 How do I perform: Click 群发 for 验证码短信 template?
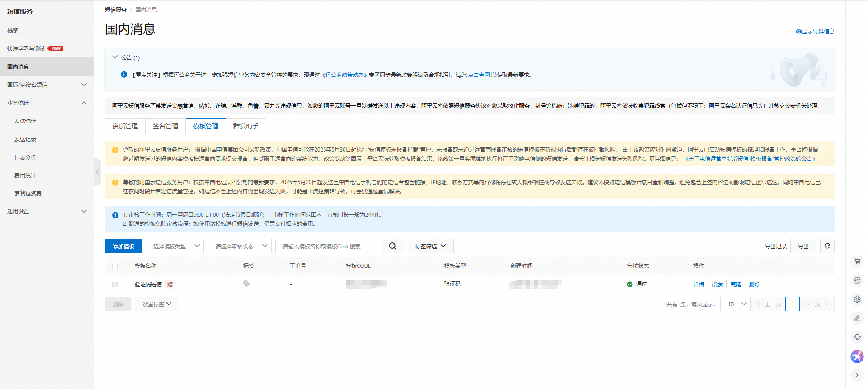[717, 285]
